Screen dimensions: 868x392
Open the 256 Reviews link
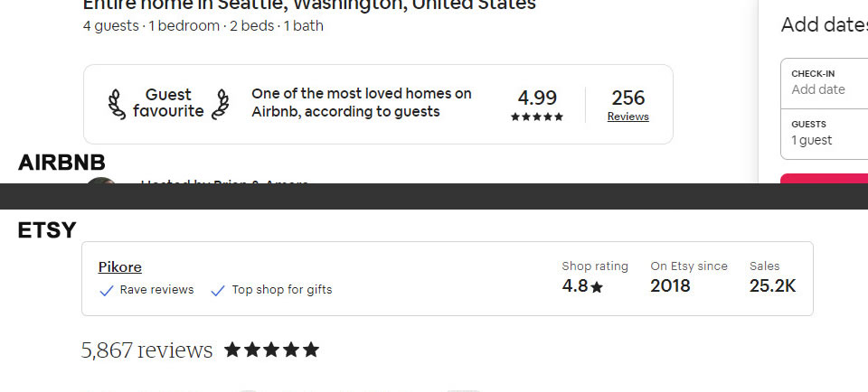tap(627, 117)
